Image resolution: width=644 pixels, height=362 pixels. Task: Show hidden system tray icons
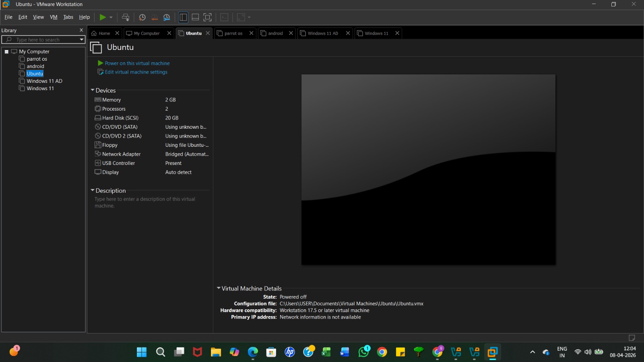click(x=533, y=352)
